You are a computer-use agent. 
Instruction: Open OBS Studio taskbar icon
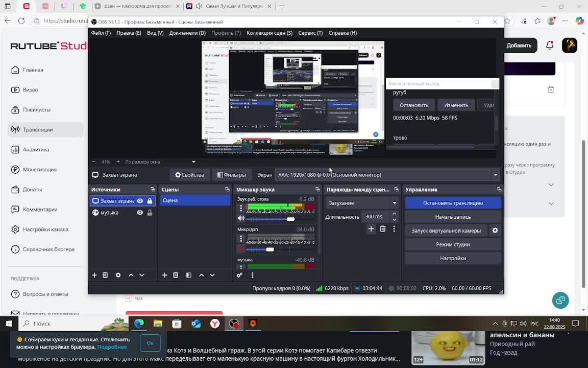click(234, 324)
